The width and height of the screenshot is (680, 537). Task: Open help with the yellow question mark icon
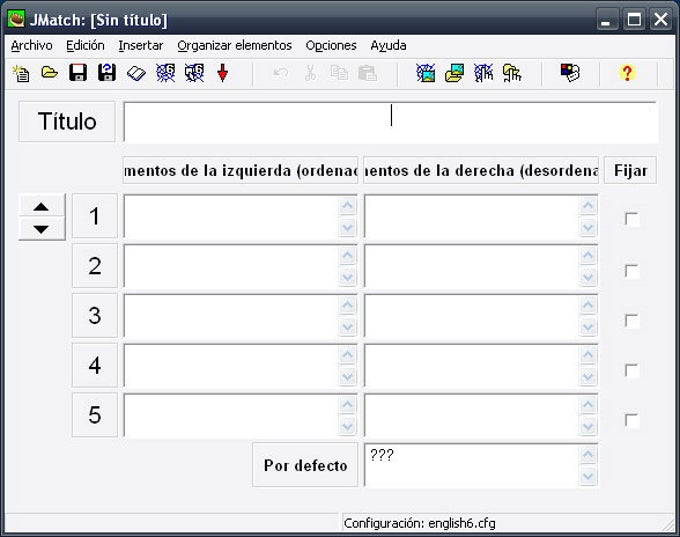[627, 73]
